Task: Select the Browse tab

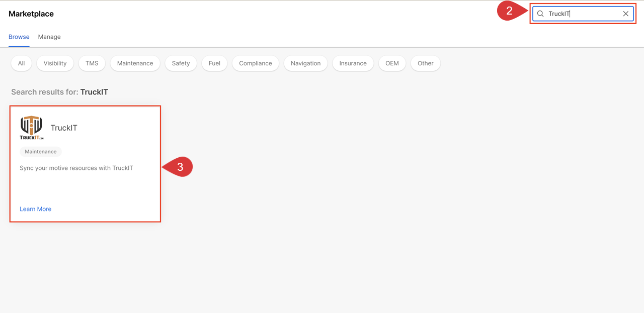Action: coord(19,37)
